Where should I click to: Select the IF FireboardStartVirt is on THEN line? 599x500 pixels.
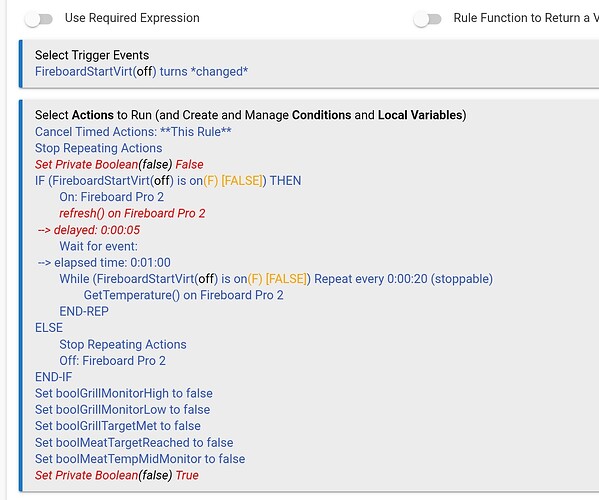[x=168, y=181]
